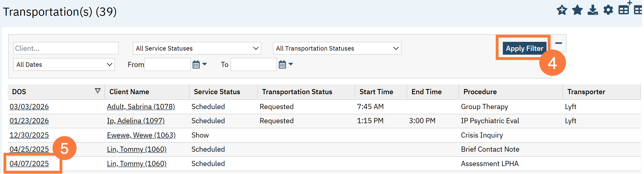
Task: Click the star with plus favorite icon
Action: point(562,10)
